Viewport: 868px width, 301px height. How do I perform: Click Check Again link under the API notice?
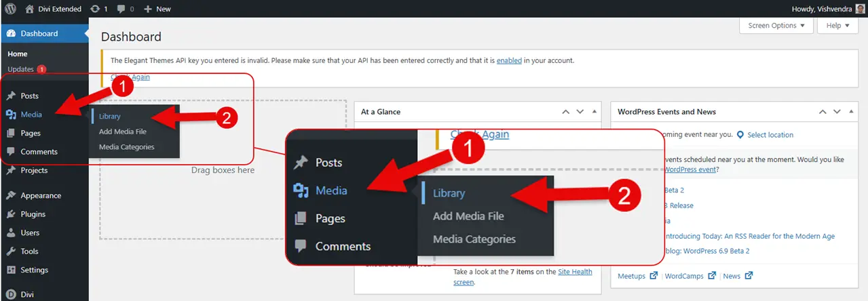click(130, 77)
